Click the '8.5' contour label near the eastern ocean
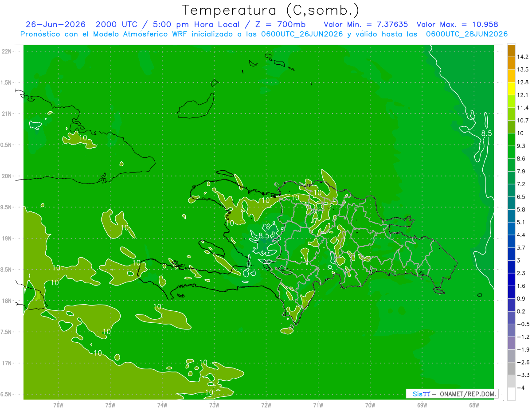532x411 pixels. pos(486,133)
